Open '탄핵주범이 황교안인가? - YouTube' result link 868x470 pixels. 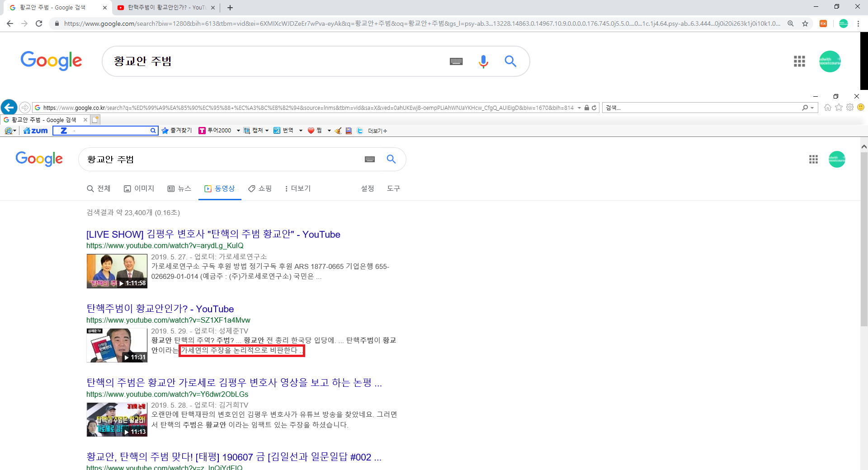[x=160, y=309]
